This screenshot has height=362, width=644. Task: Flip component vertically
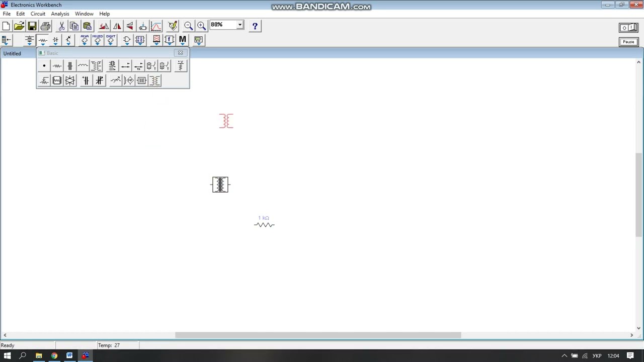click(130, 26)
